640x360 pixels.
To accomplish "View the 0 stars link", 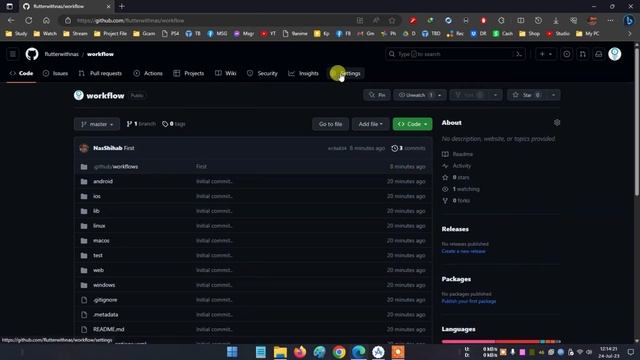I will [x=456, y=178].
